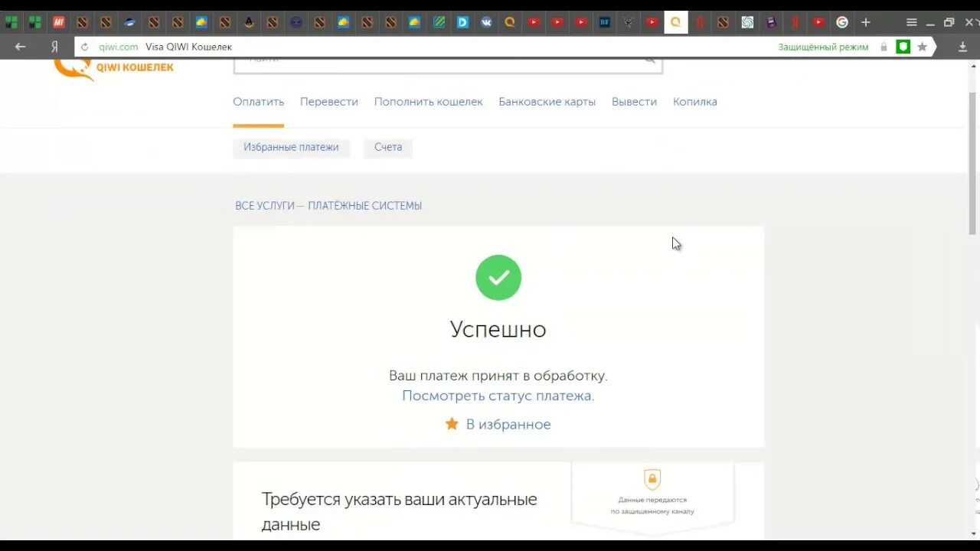This screenshot has height=551, width=980.
Task: Click the green success checkmark icon
Action: [498, 277]
